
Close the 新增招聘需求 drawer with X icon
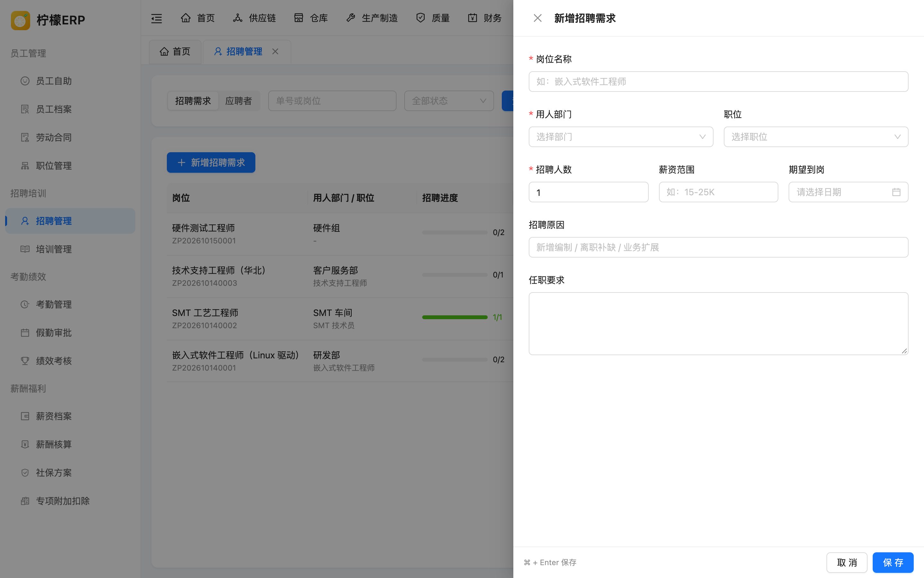pyautogui.click(x=537, y=18)
